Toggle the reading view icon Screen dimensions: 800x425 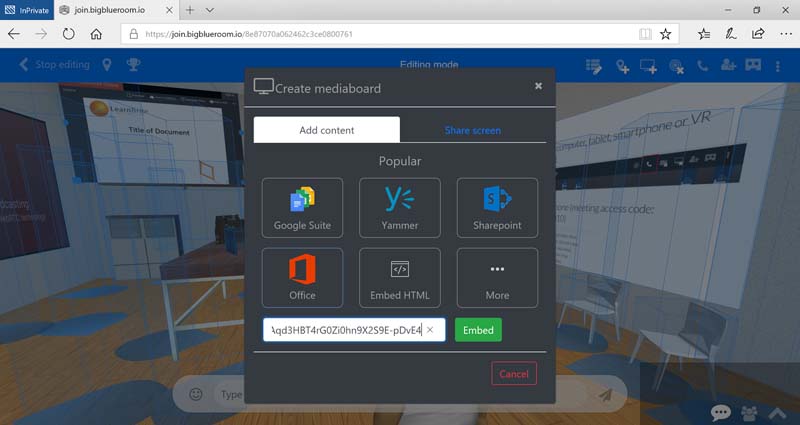(645, 34)
